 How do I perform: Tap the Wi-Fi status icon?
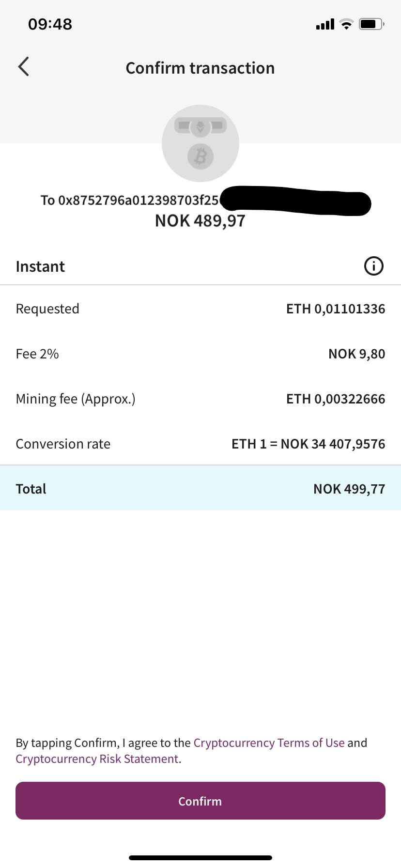tap(346, 24)
